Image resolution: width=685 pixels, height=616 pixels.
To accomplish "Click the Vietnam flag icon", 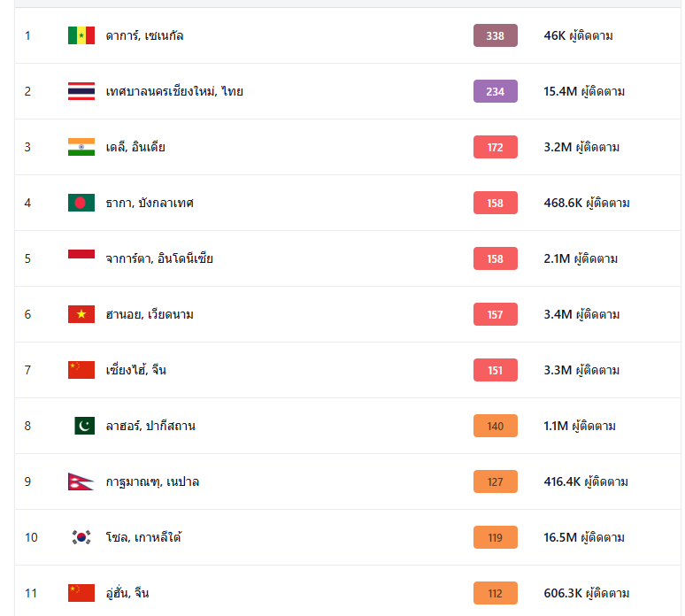I will click(x=81, y=314).
